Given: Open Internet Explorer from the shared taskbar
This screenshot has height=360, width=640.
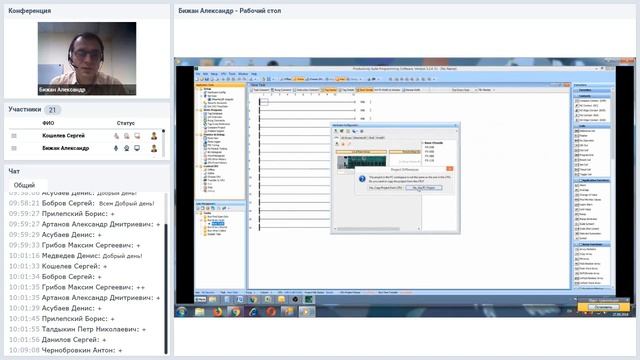Looking at the screenshot, I should [253, 312].
